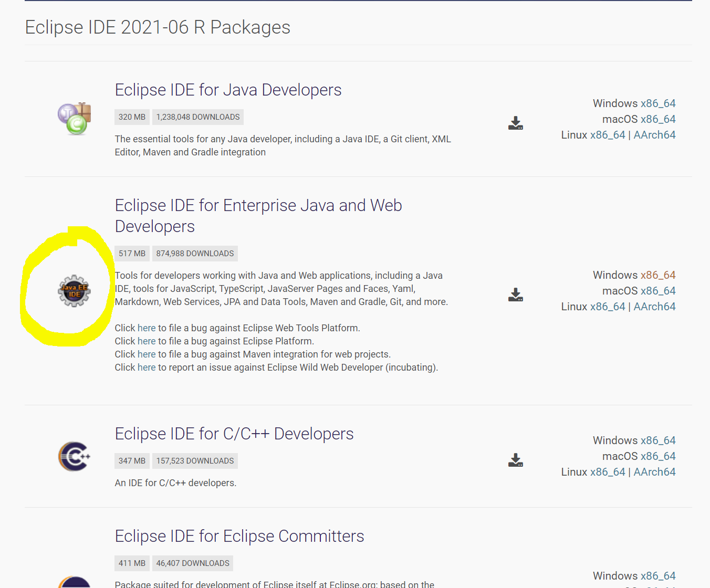Viewport: 710px width, 588px height.
Task: Click the 'Tools for developers working with Java' description
Action: point(281,289)
